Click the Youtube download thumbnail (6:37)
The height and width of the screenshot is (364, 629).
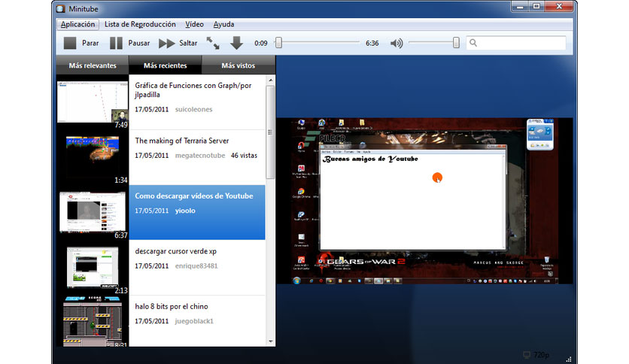(93, 213)
